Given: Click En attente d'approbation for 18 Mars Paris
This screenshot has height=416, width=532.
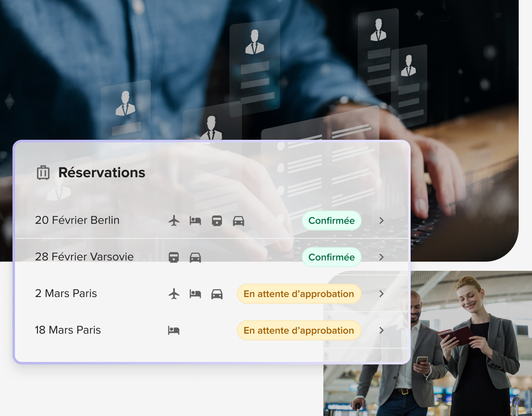Looking at the screenshot, I should [299, 330].
